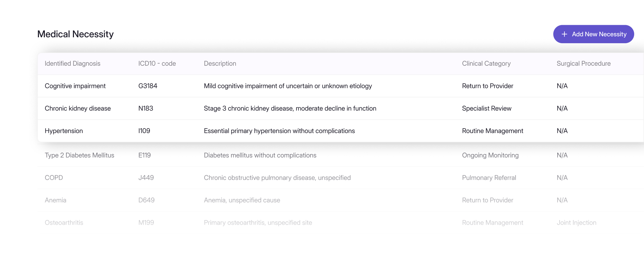The height and width of the screenshot is (259, 644).
Task: Open the Type 2 Diabetes Mellitus row
Action: tap(341, 155)
